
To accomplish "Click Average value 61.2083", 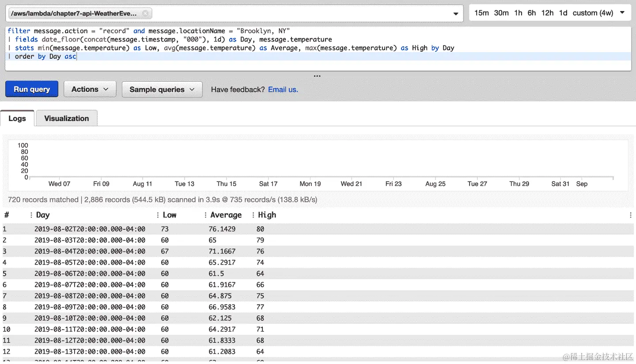I will click(222, 352).
